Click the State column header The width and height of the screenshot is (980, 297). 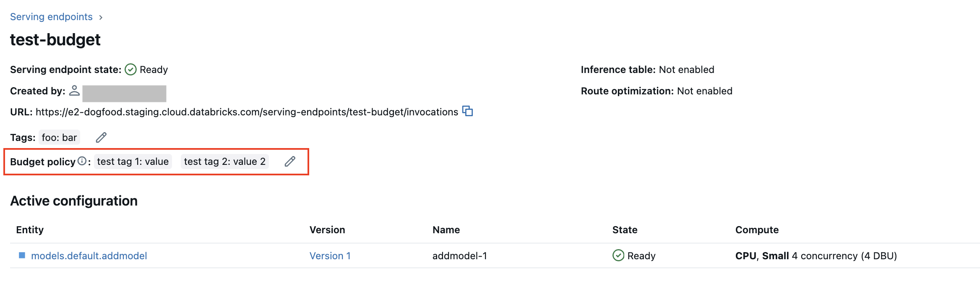[x=624, y=229]
